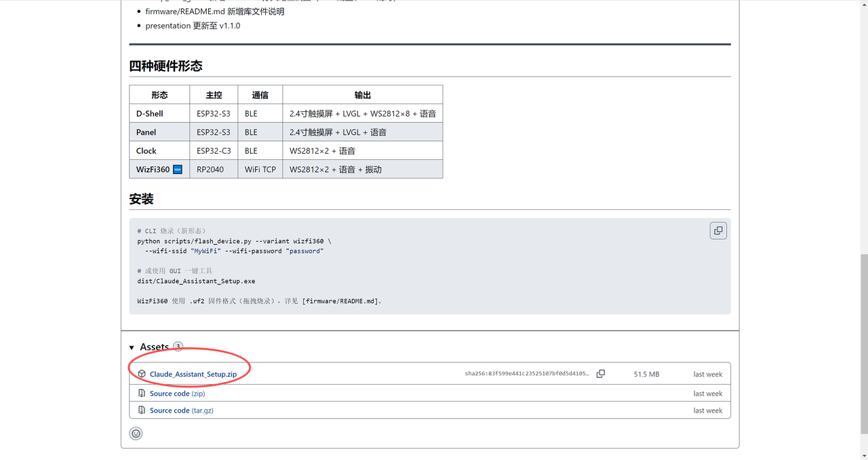Download Source code (zip)

177,393
